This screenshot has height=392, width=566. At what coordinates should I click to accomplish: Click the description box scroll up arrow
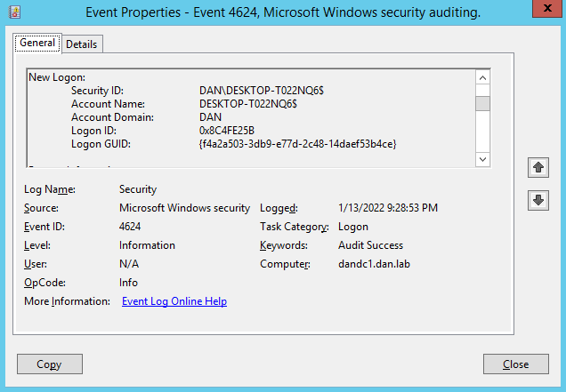point(482,78)
